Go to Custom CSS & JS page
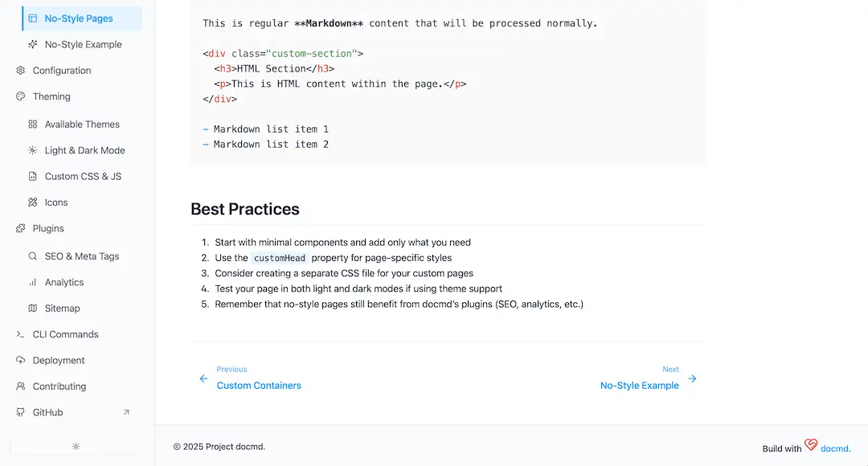 click(x=82, y=176)
